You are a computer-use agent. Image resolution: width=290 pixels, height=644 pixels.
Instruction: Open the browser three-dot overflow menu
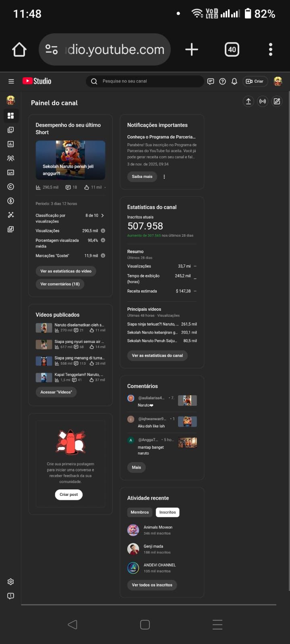[x=271, y=50]
